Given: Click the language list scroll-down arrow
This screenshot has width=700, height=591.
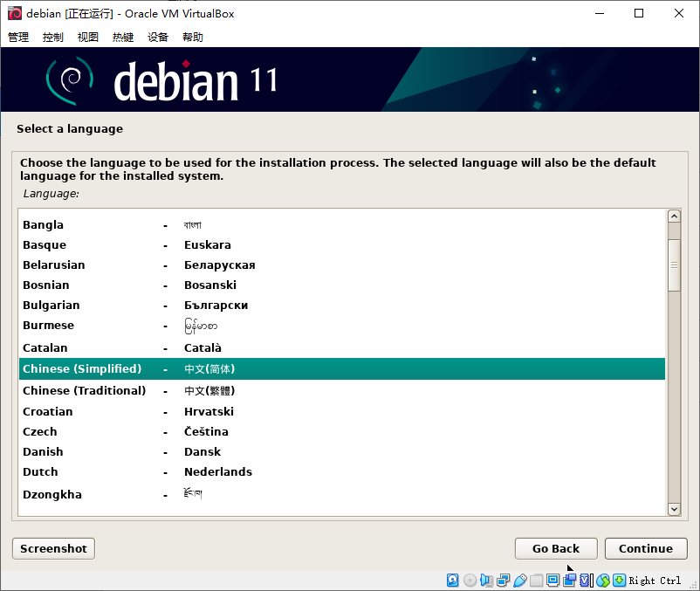Looking at the screenshot, I should (x=674, y=509).
